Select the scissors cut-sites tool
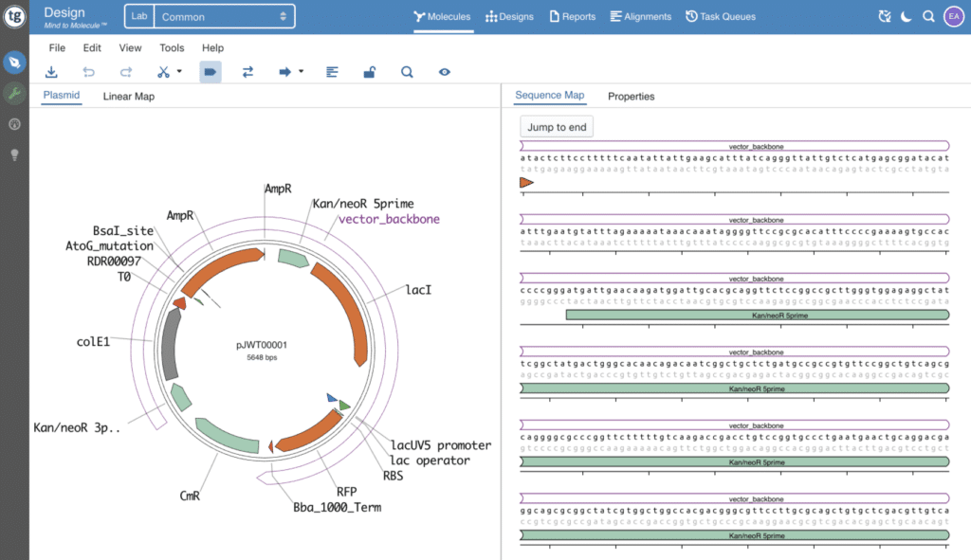Image resolution: width=971 pixels, height=560 pixels. point(163,72)
